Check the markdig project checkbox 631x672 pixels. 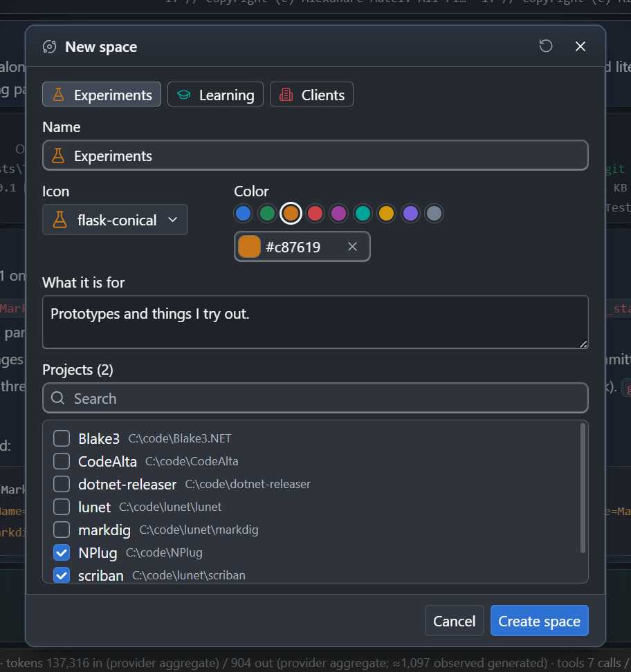62,530
